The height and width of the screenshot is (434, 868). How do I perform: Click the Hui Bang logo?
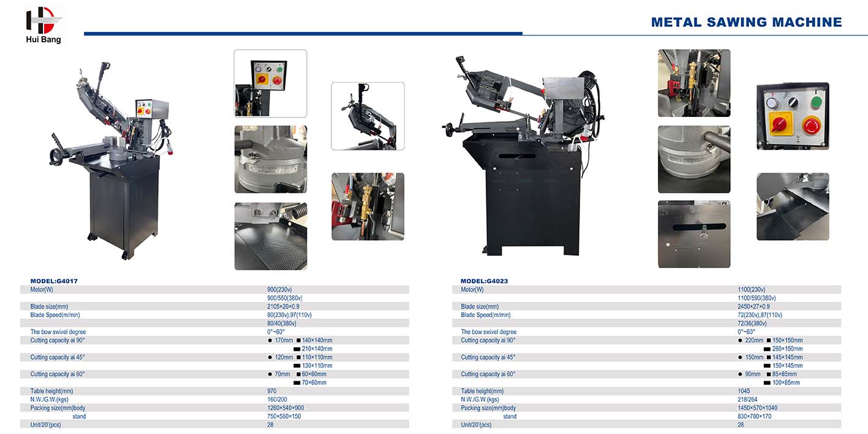tap(43, 24)
